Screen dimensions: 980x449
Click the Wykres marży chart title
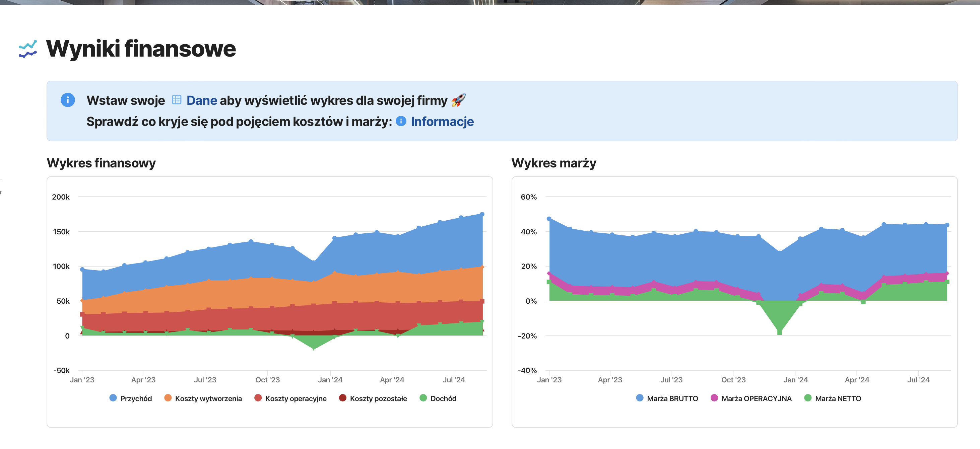tap(554, 163)
